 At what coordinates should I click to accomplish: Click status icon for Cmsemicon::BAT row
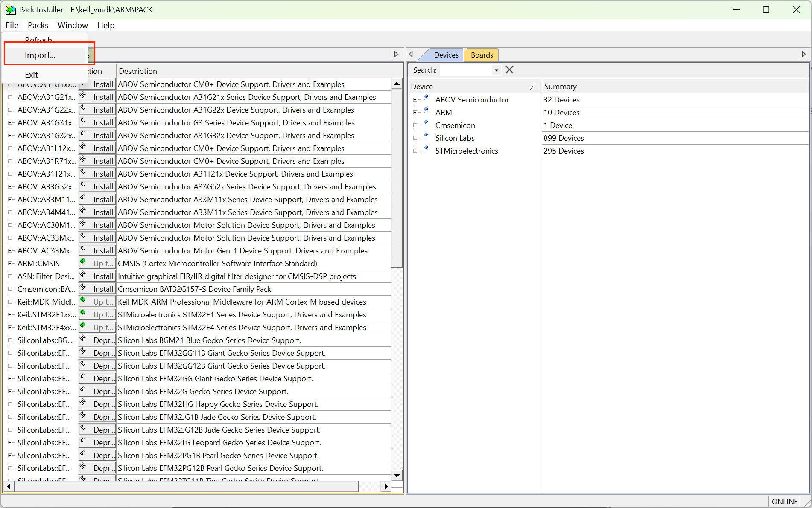click(83, 287)
